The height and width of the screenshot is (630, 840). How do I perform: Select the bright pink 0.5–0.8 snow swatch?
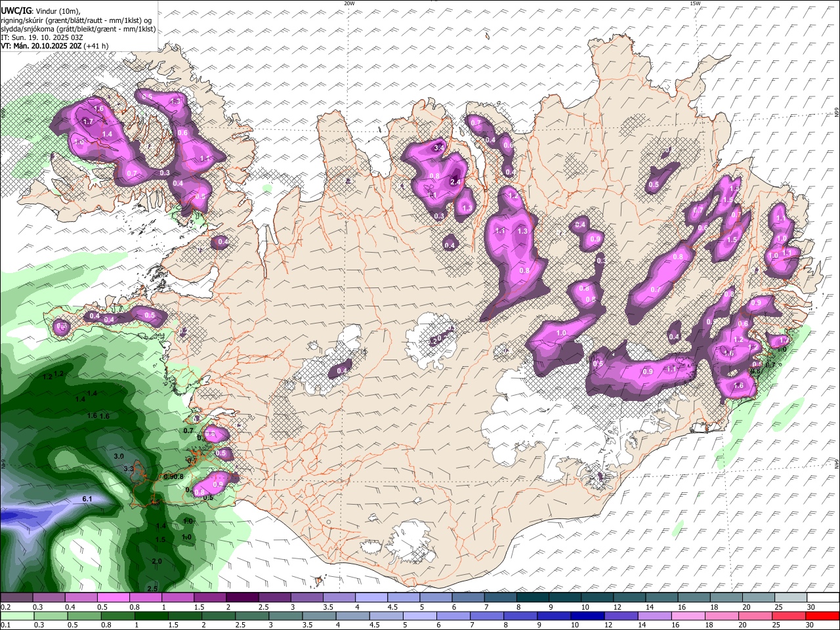tap(113, 598)
